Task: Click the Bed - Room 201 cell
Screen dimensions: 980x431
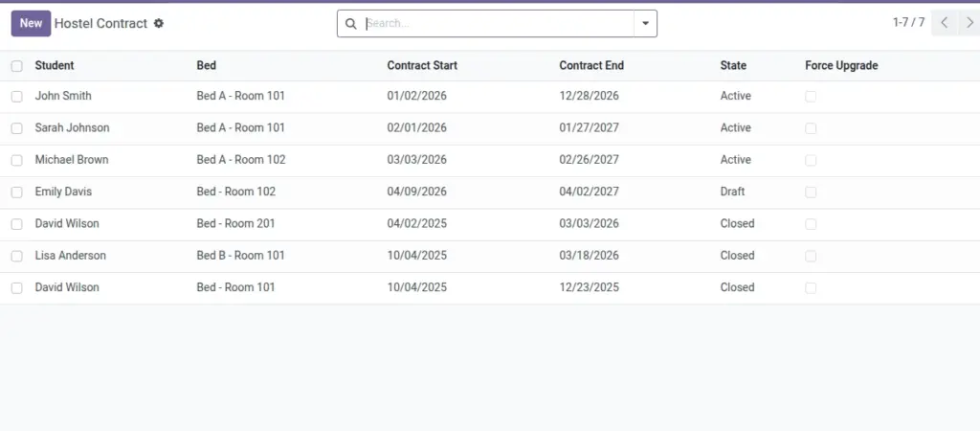Action: tap(235, 223)
